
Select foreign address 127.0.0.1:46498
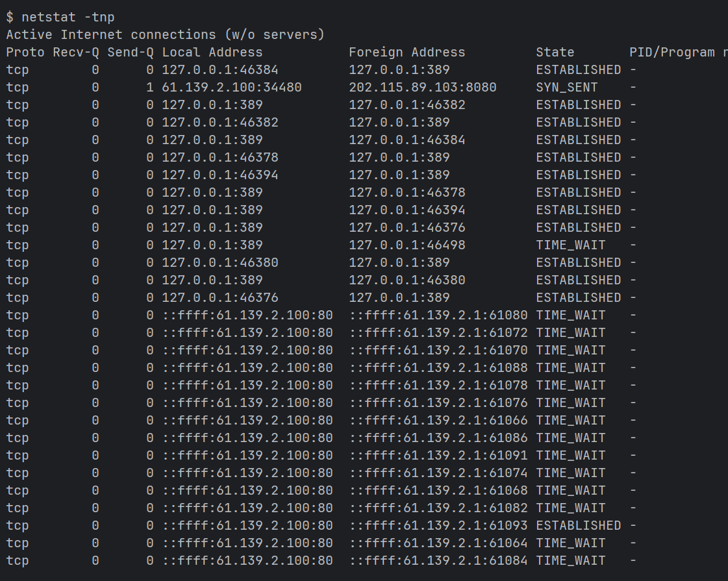coord(407,245)
